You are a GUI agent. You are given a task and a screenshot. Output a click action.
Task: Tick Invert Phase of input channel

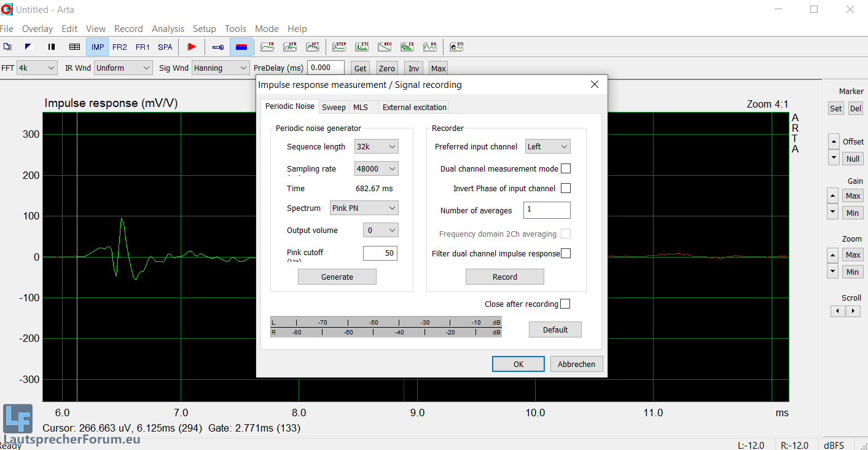[566, 188]
